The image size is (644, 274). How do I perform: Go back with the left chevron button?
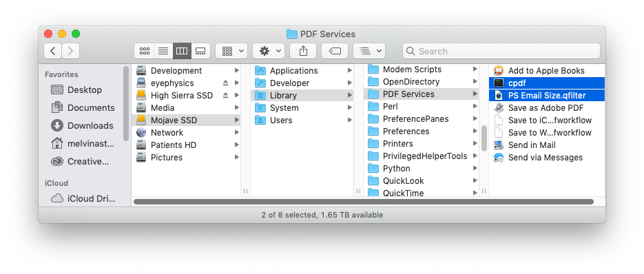tap(53, 51)
